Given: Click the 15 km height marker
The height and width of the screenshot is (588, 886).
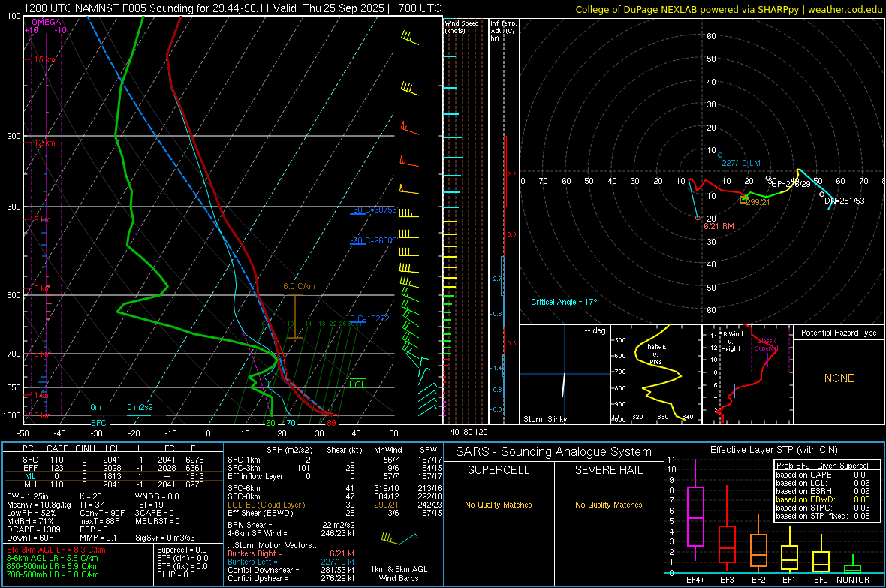Looking at the screenshot, I should tap(45, 59).
